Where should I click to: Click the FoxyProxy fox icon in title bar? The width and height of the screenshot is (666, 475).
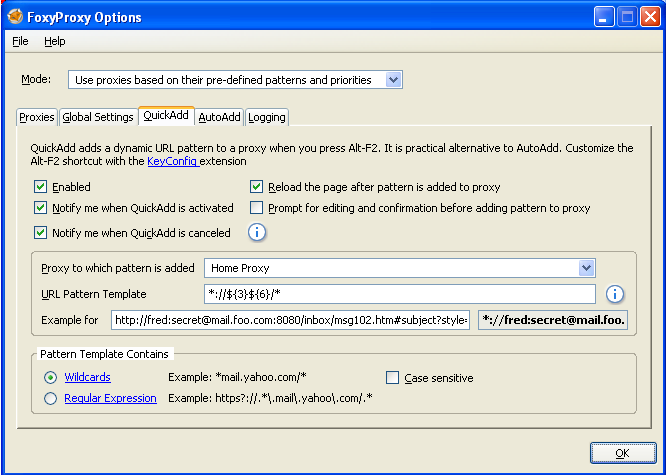coord(15,17)
